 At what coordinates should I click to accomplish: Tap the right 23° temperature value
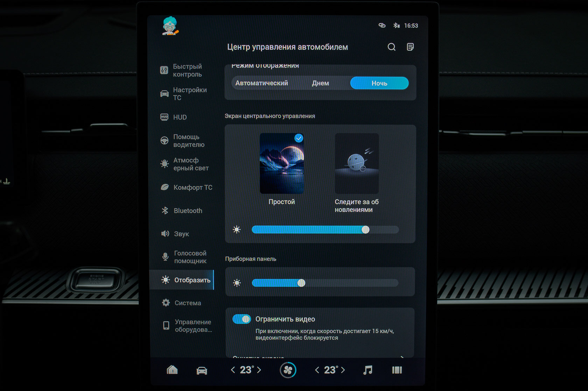point(330,370)
